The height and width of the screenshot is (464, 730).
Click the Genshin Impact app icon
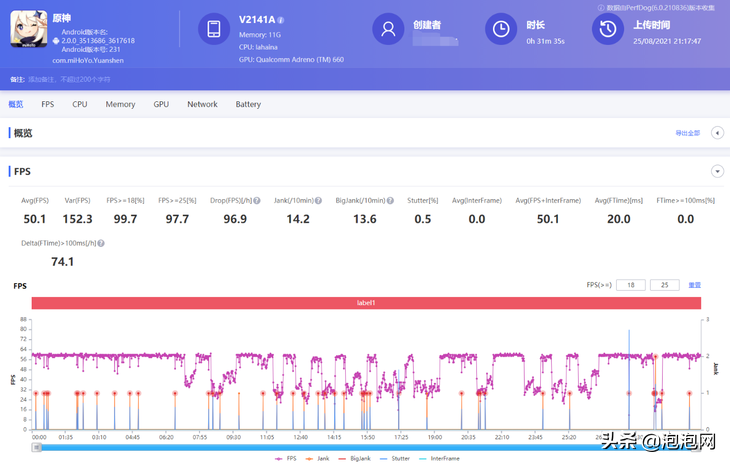(x=28, y=29)
